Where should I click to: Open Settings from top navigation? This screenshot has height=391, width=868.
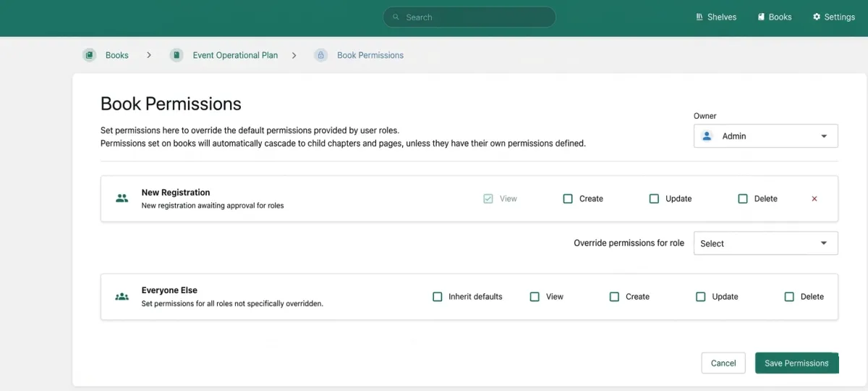coord(834,17)
